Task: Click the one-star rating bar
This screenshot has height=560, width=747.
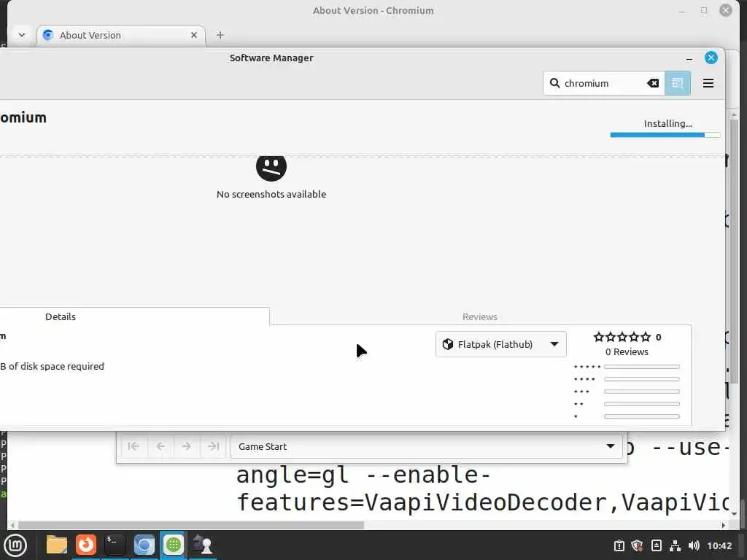Action: click(642, 416)
